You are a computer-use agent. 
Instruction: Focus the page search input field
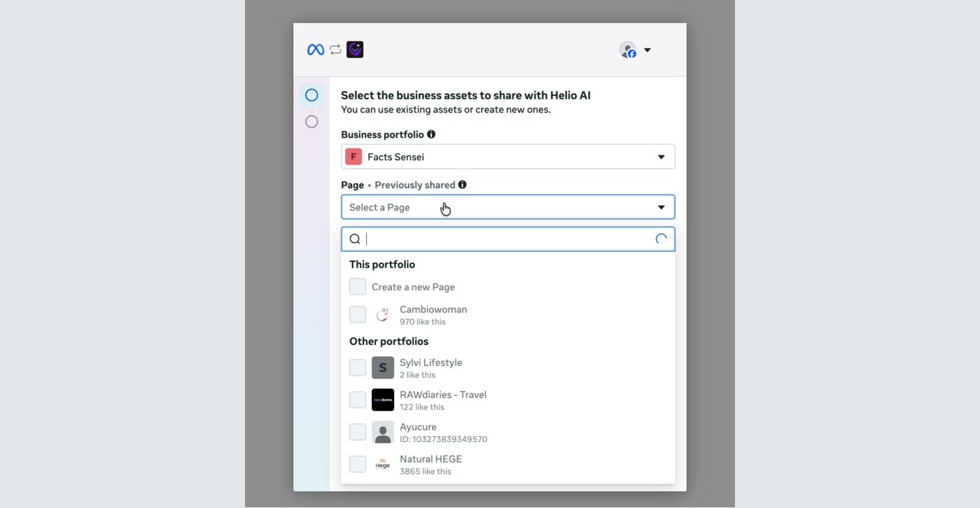pyautogui.click(x=508, y=239)
